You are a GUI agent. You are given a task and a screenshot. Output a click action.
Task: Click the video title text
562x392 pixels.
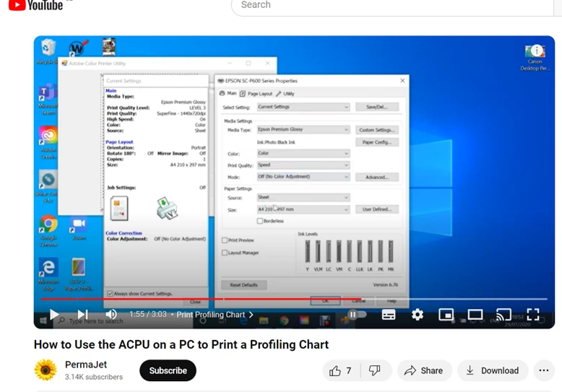(181, 344)
